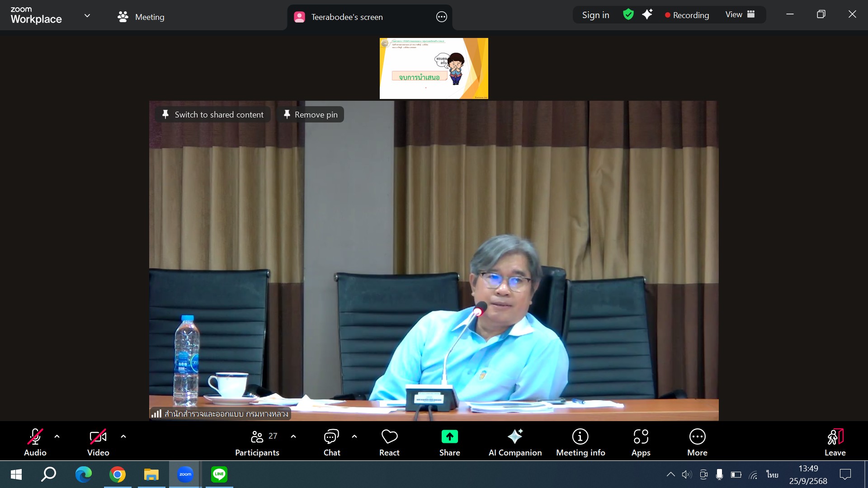
Task: Show Meeting info details
Action: point(580,442)
